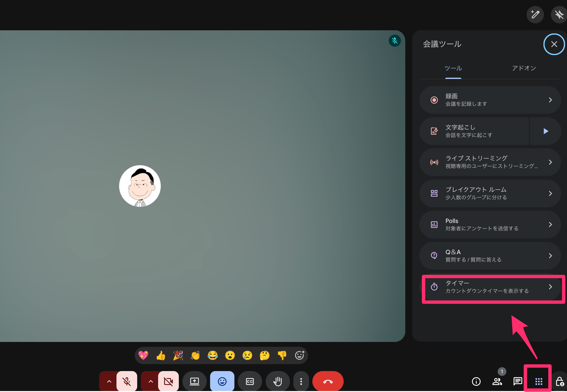Viewport: 567px width, 392px height.
Task: Expand video settings arrow beside camera
Action: pyautogui.click(x=151, y=381)
